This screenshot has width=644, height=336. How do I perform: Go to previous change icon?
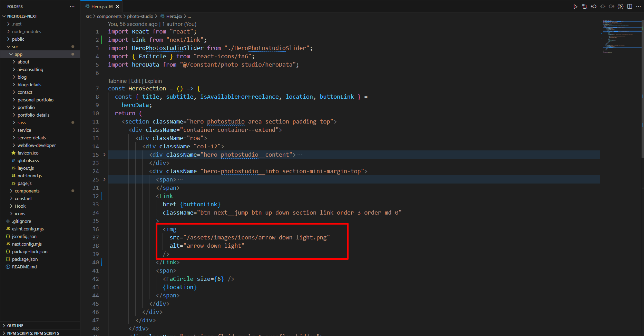tap(594, 7)
